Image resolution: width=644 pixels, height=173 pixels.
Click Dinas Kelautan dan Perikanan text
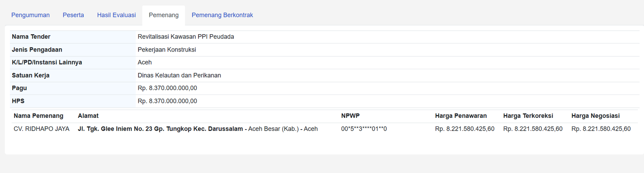pos(179,75)
